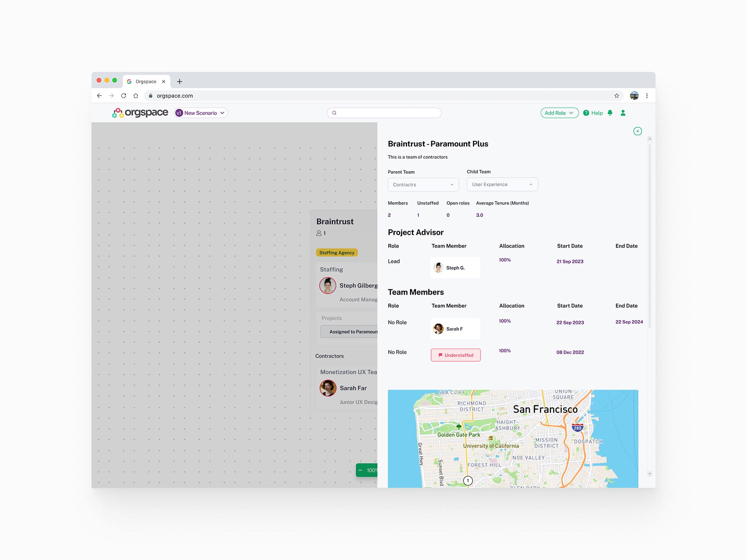Screen dimensions: 747x560
Task: Click the Contractors label on canvas
Action: [x=330, y=356]
